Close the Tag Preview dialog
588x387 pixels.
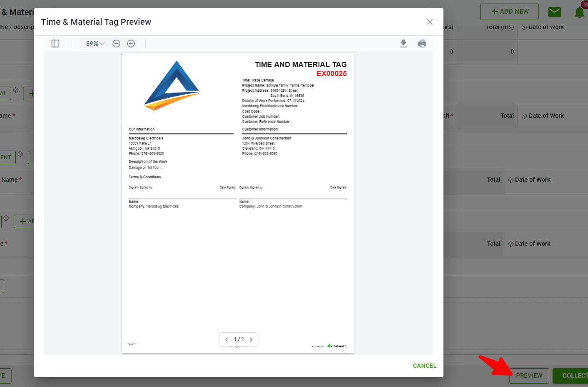pyautogui.click(x=430, y=22)
